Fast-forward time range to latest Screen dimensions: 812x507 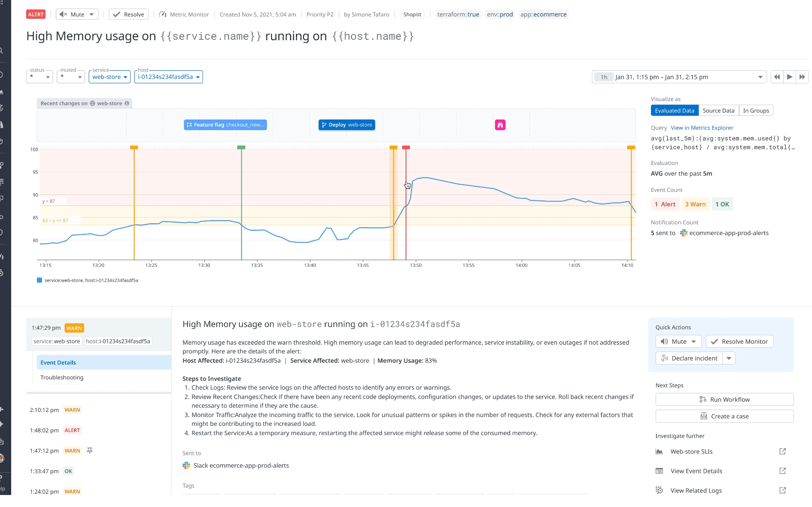(802, 77)
